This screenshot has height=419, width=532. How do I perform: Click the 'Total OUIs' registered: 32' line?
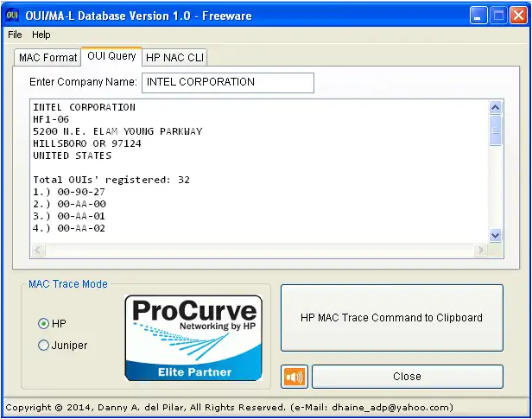click(x=111, y=180)
